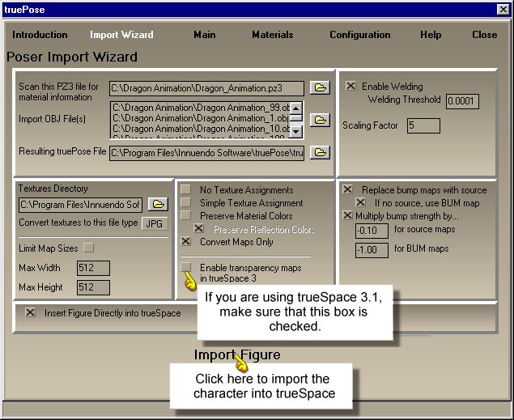Toggle Replace bump maps with source

point(348,189)
